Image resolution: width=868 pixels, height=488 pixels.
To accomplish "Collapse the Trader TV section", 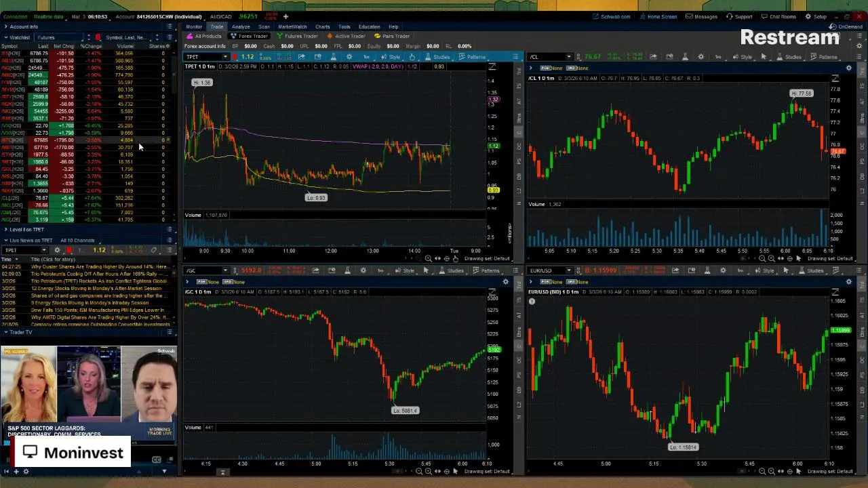I will coord(5,332).
